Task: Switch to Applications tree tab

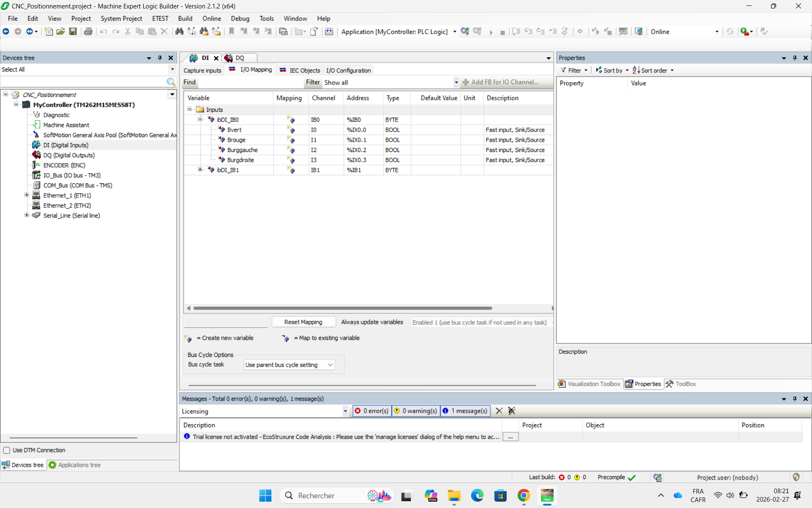Action: point(75,465)
